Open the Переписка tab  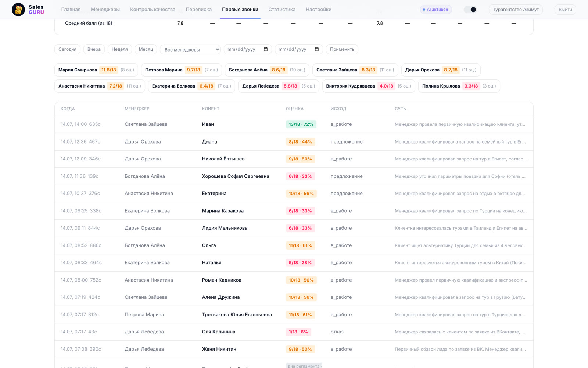199,10
